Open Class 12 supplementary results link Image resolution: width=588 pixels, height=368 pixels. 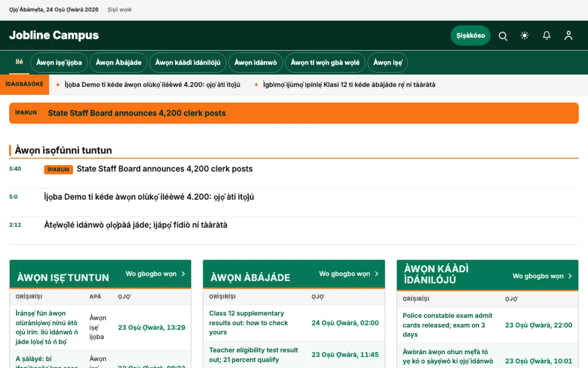[x=248, y=323]
